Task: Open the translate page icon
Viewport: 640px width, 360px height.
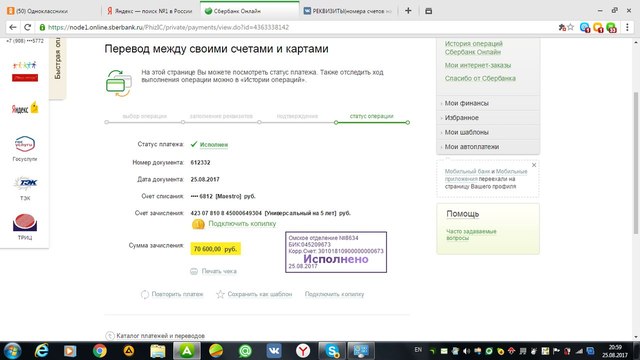Action: pos(562,27)
